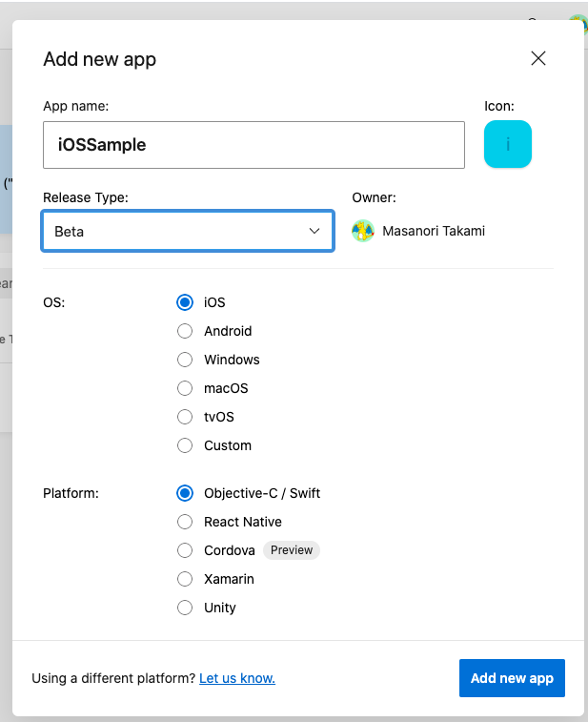
Task: Choose the Xamarin platform option
Action: click(185, 579)
